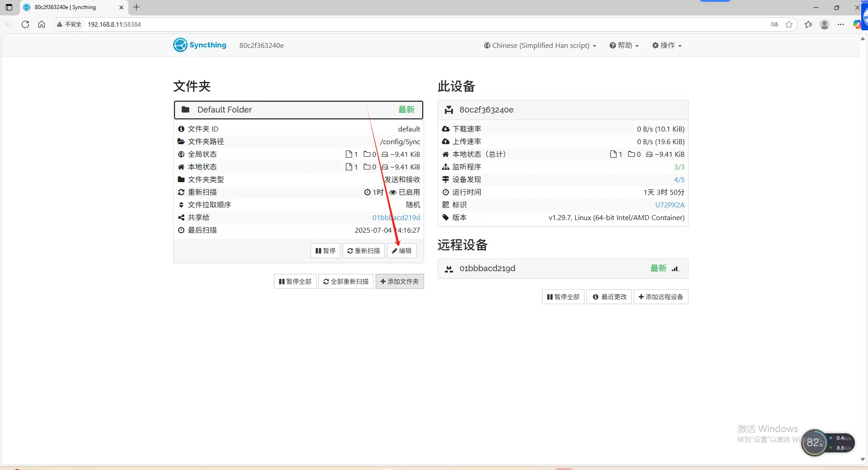Expand remote device 01bbbacd219d
868x470 pixels.
562,268
